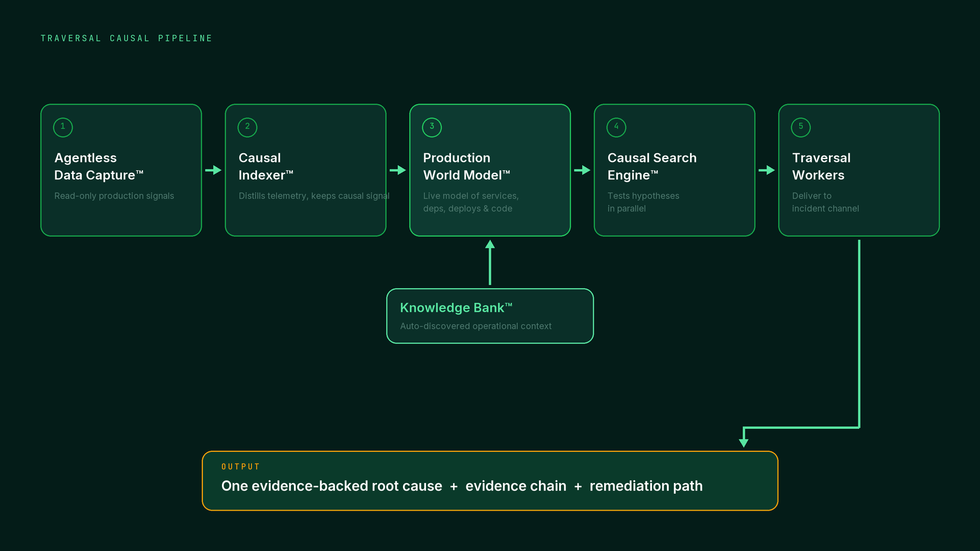Click 'Read-only production signals' text

(x=114, y=196)
